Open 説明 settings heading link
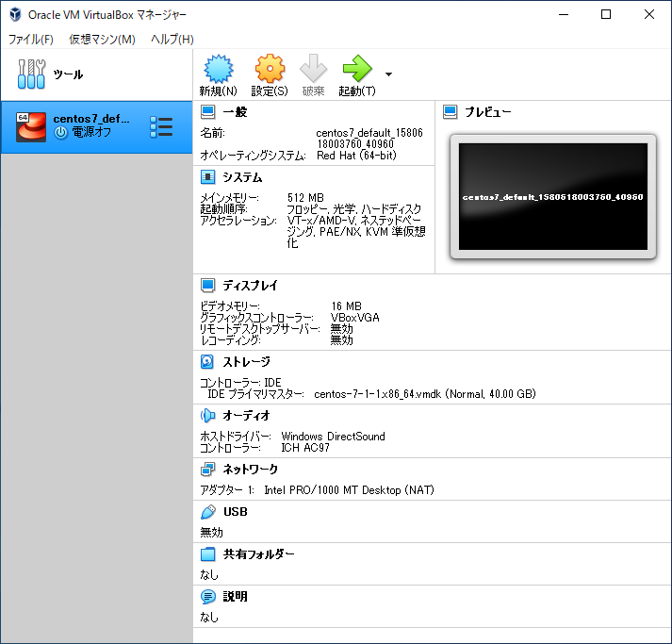672x644 pixels. coord(235,597)
